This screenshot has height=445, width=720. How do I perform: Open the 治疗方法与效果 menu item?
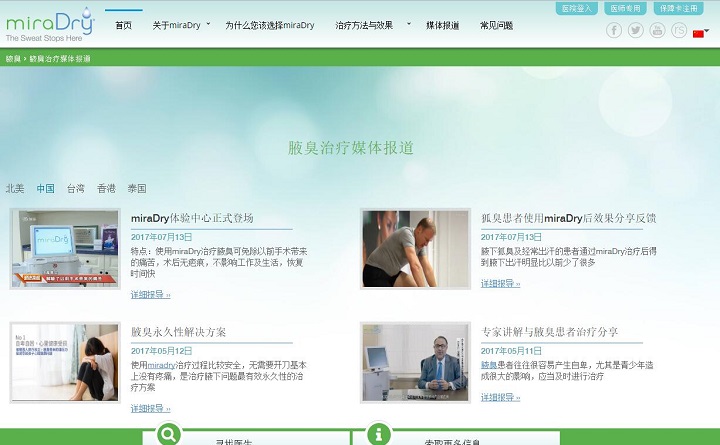tap(364, 25)
